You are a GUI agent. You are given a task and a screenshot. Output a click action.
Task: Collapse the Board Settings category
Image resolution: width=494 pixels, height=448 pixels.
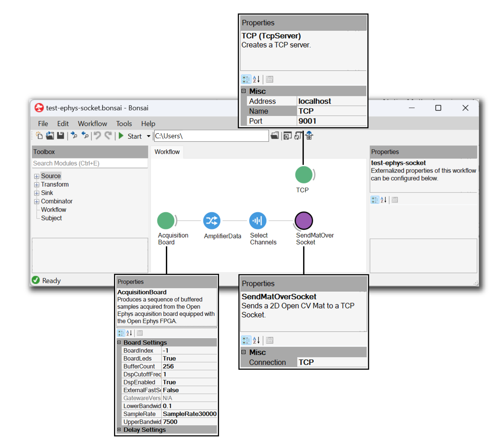coord(119,342)
